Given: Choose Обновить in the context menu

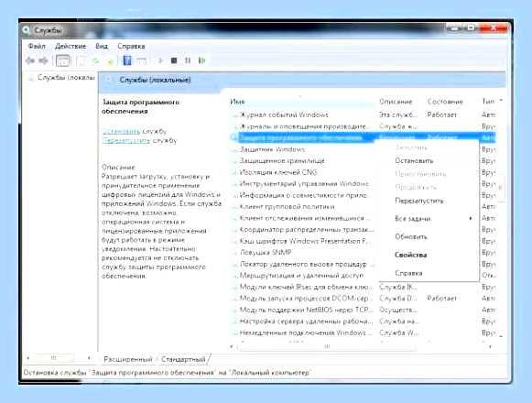Looking at the screenshot, I should point(411,236).
